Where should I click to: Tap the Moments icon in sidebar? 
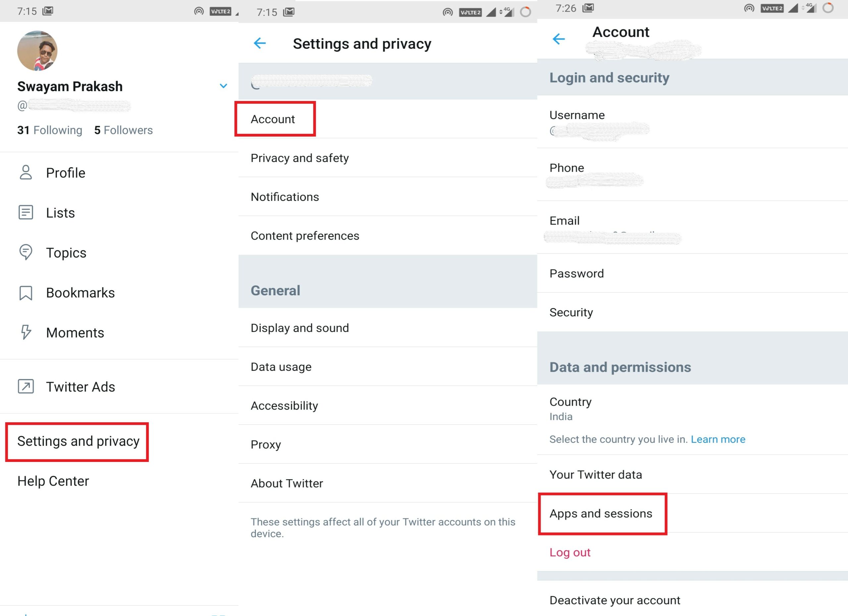click(25, 332)
